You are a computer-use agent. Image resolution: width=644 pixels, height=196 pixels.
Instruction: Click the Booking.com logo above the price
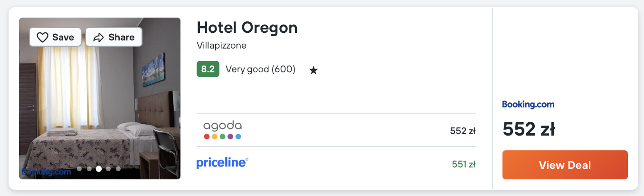point(528,104)
